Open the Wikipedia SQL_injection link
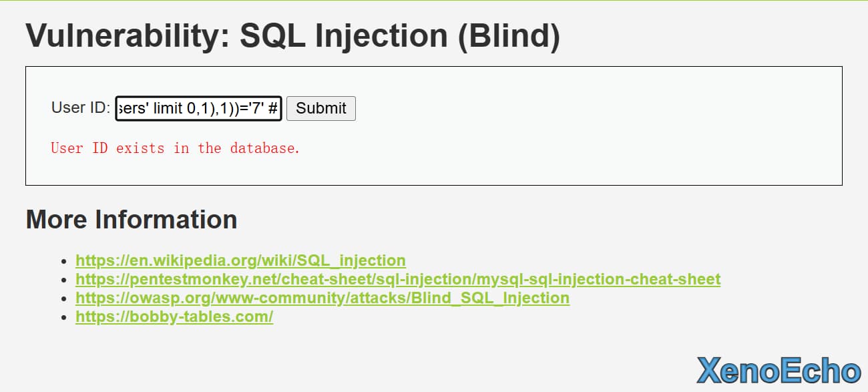 pyautogui.click(x=240, y=260)
